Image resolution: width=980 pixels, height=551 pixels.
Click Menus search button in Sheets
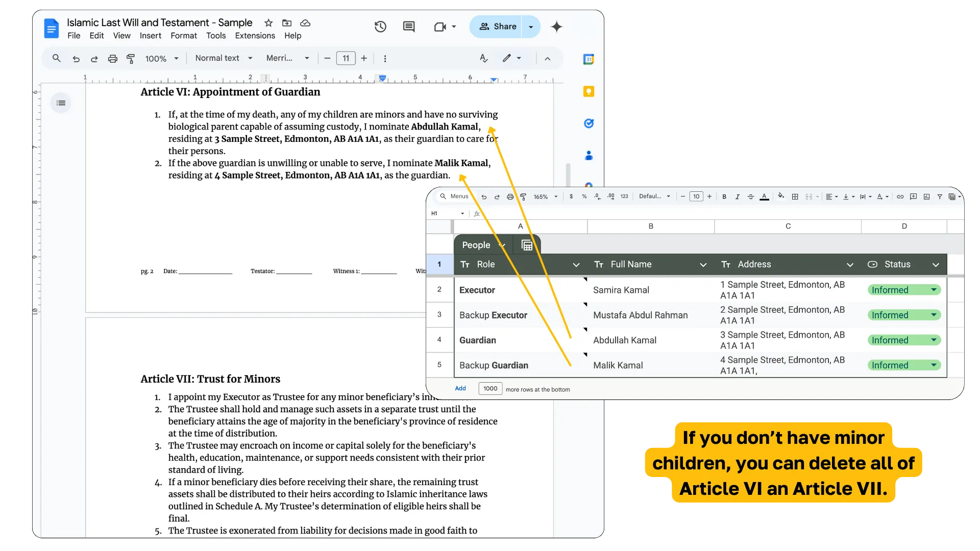454,196
